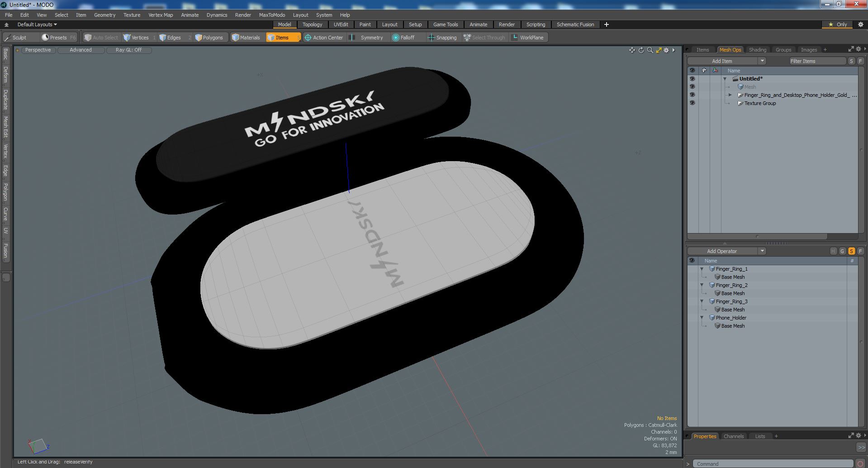Open the Default Layouts dropdown
The height and width of the screenshot is (468, 868).
coord(37,24)
